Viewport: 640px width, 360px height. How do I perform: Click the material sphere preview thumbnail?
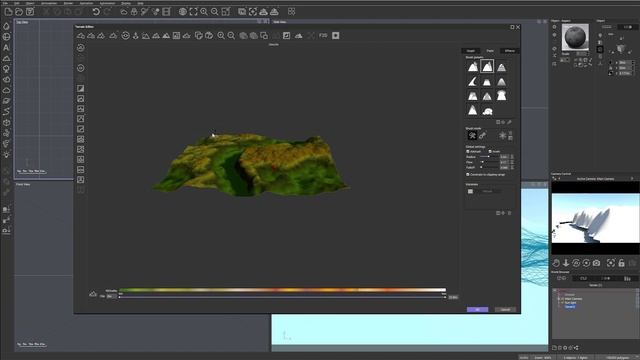575,38
